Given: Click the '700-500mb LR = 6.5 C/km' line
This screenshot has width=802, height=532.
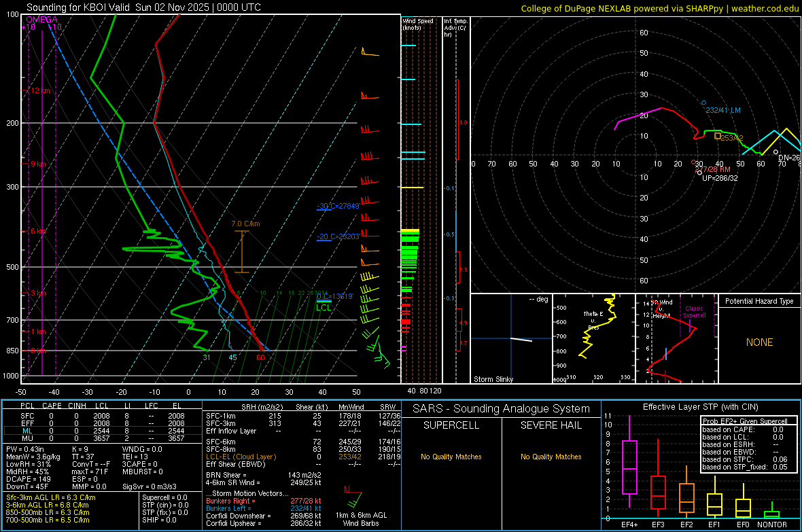Looking at the screenshot, I should (48, 520).
